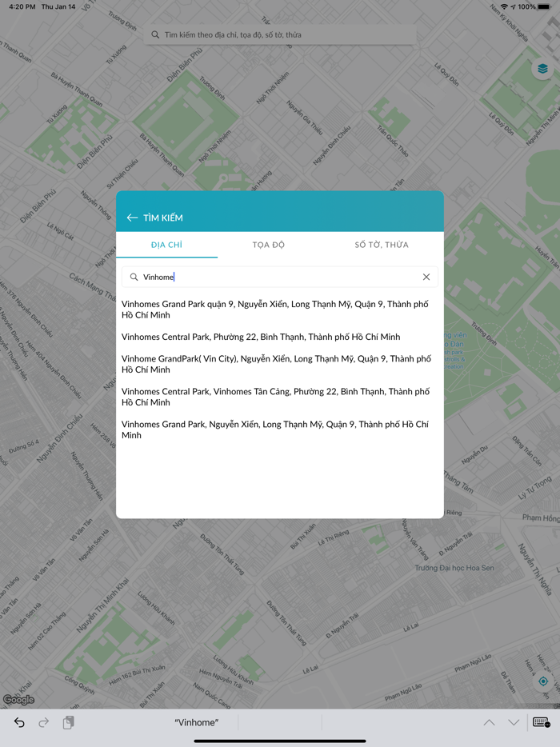Switch to the ĐỊA CHỈ tab
Screen dimensions: 560x747
(167, 245)
